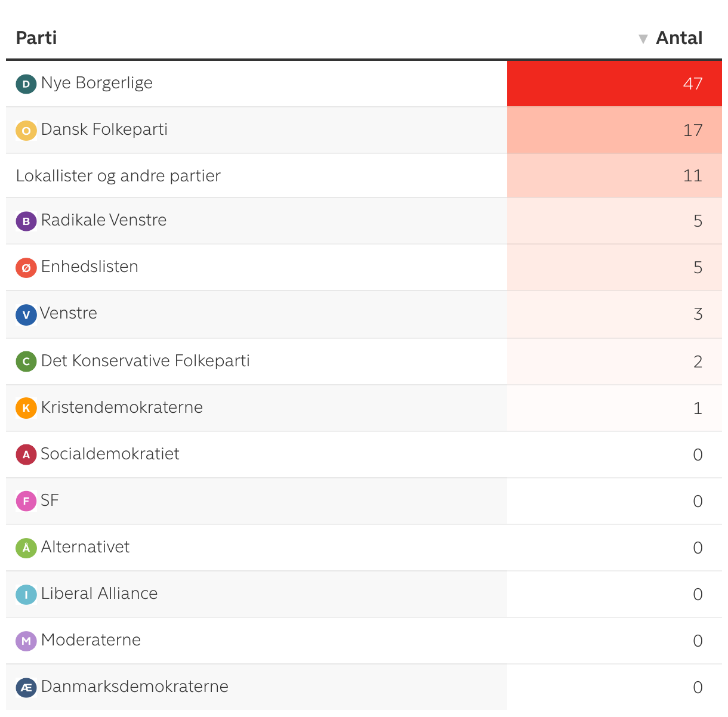Image resolution: width=728 pixels, height=717 pixels.
Task: Click the Alternativet 'Å' party icon
Action: (x=26, y=548)
